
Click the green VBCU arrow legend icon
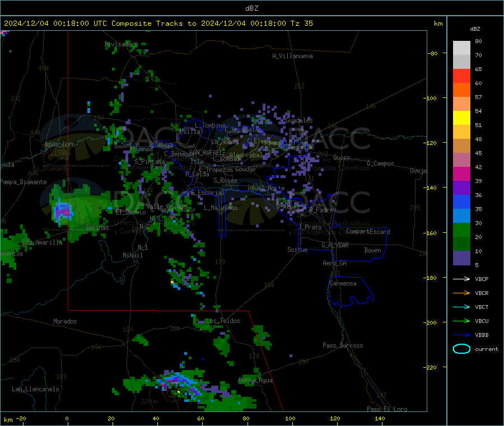pos(461,321)
